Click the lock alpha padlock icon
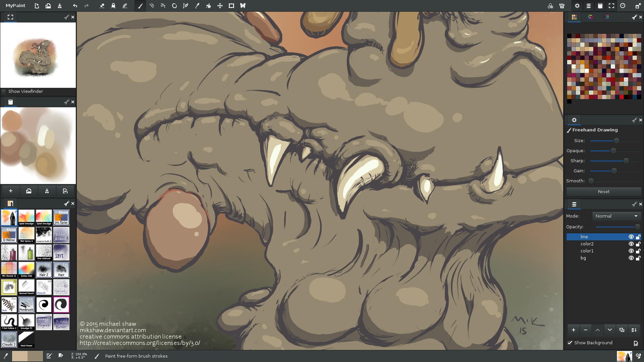The image size is (644, 362). point(113,6)
